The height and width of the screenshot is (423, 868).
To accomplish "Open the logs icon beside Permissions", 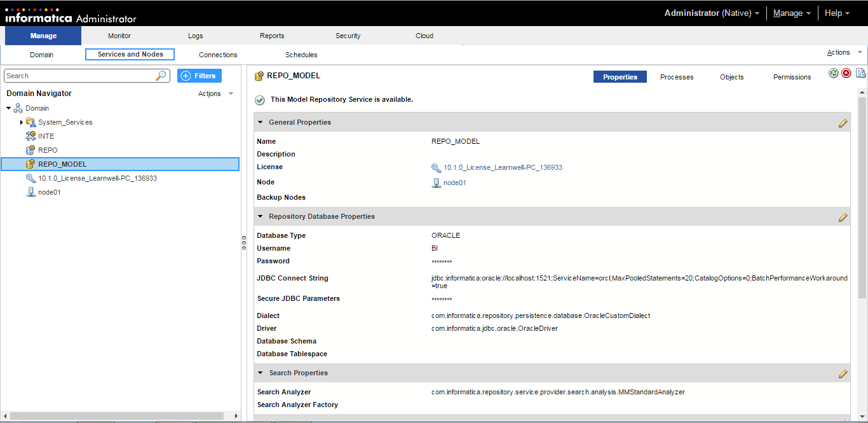I will coord(860,73).
